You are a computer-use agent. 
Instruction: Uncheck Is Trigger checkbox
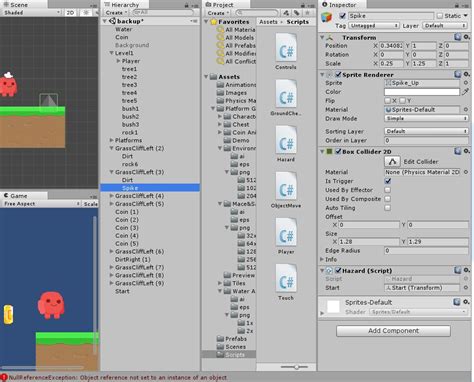click(x=388, y=181)
